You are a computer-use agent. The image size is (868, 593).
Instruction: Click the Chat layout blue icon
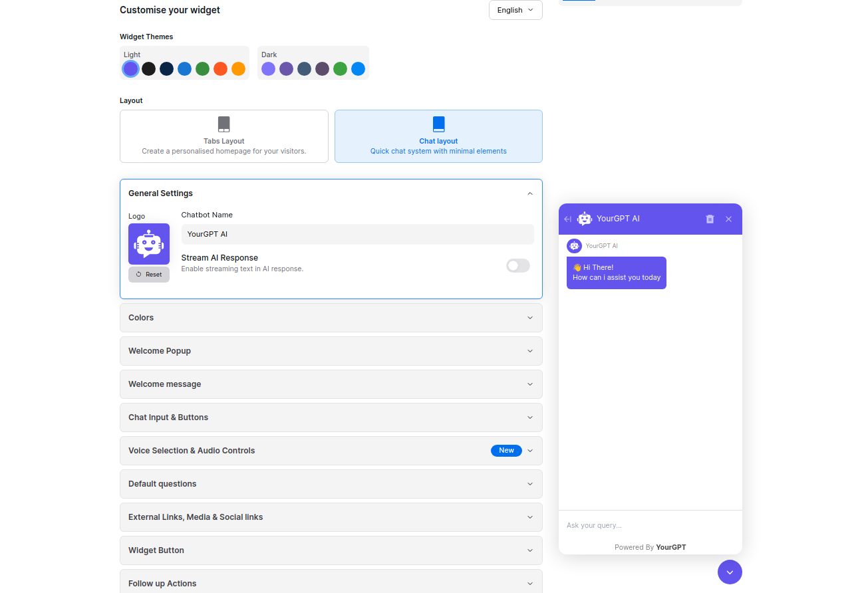click(438, 124)
